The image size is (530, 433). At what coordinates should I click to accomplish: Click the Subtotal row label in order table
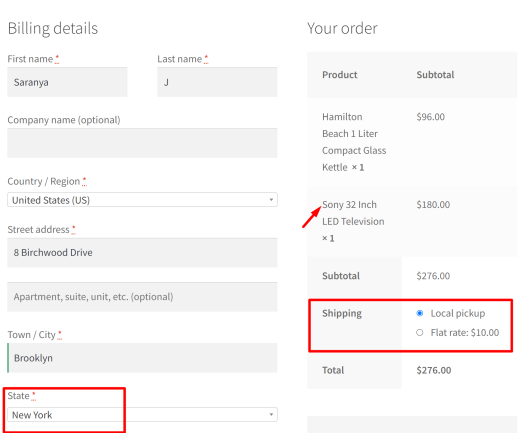tap(341, 276)
